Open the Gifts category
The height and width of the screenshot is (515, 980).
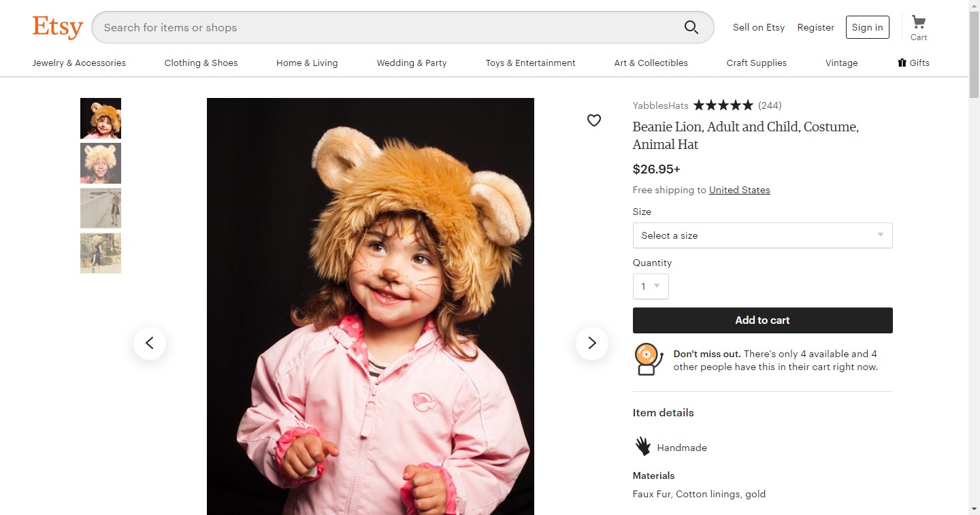coord(913,63)
